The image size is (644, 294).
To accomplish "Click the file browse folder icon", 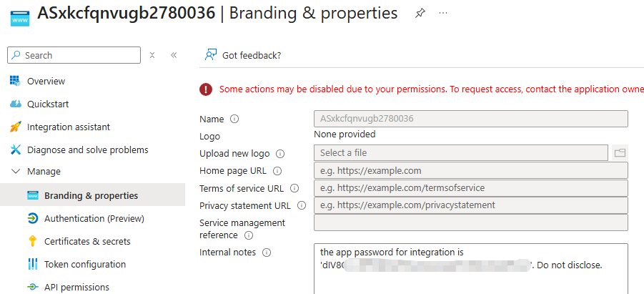I will pyautogui.click(x=620, y=152).
